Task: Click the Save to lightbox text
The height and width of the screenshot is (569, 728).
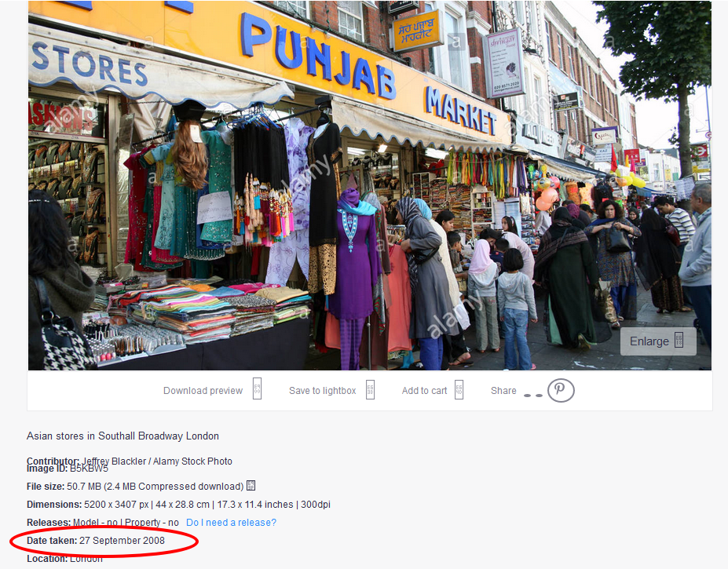Action: click(x=322, y=391)
